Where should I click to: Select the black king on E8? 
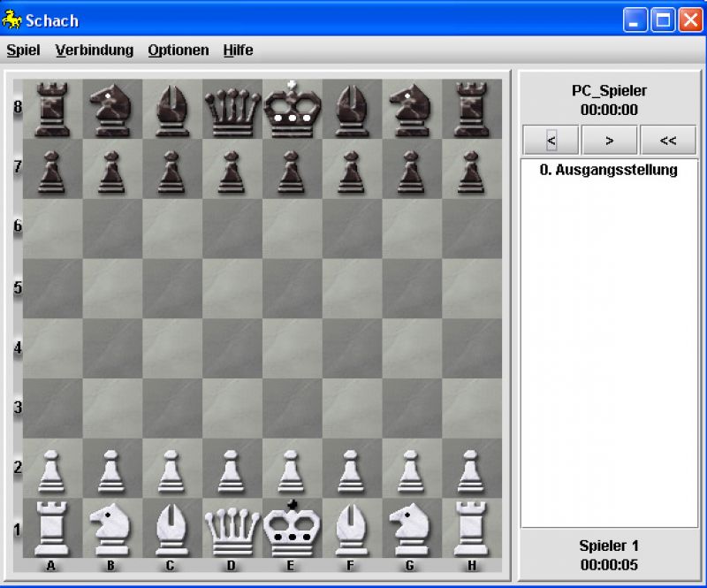click(293, 110)
